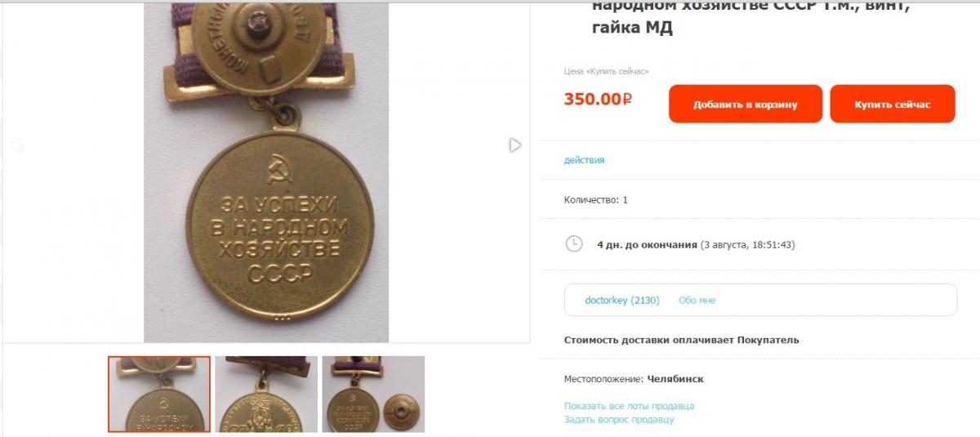980x437 pixels.
Task: Open seller profile doctorkey (2130)
Action: (622, 300)
